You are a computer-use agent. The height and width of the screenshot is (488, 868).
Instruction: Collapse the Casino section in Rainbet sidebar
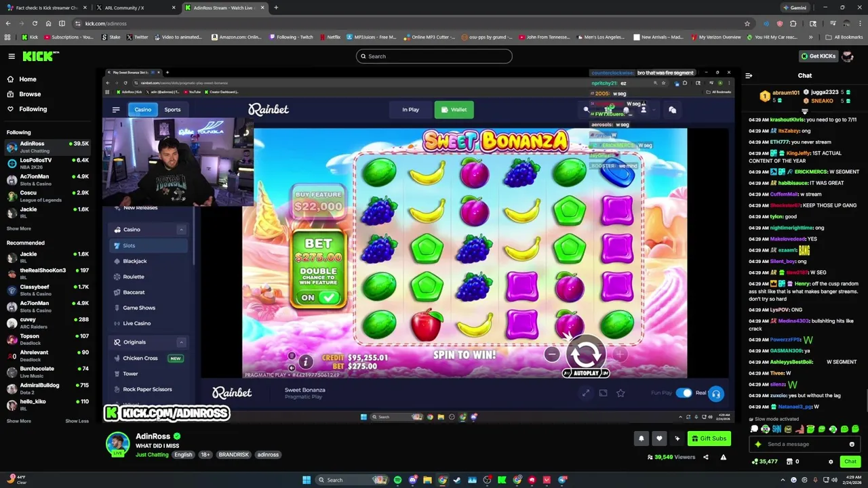tap(181, 230)
